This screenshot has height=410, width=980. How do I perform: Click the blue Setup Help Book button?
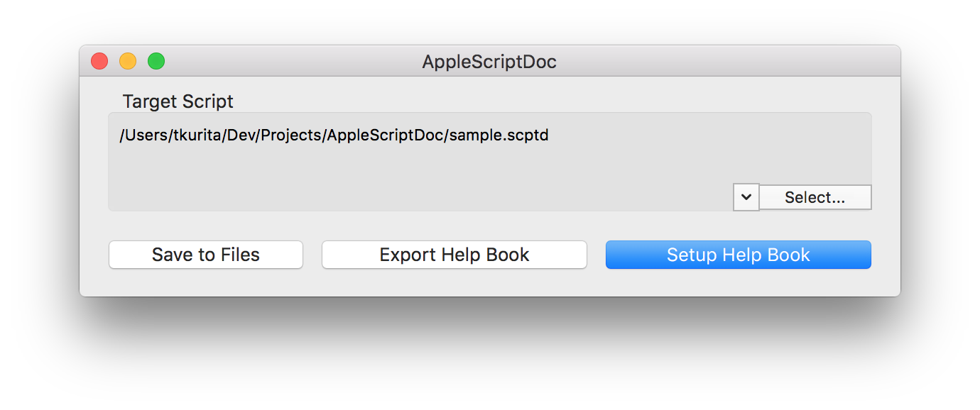pyautogui.click(x=738, y=255)
